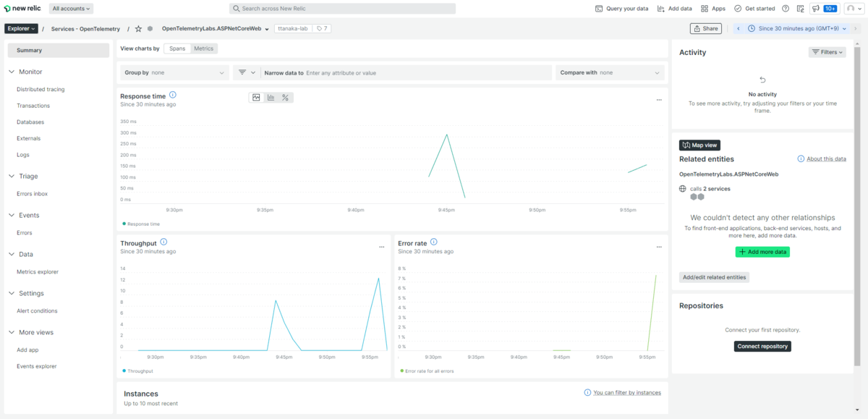The width and height of the screenshot is (868, 419).
Task: Click the Map view button
Action: point(699,145)
